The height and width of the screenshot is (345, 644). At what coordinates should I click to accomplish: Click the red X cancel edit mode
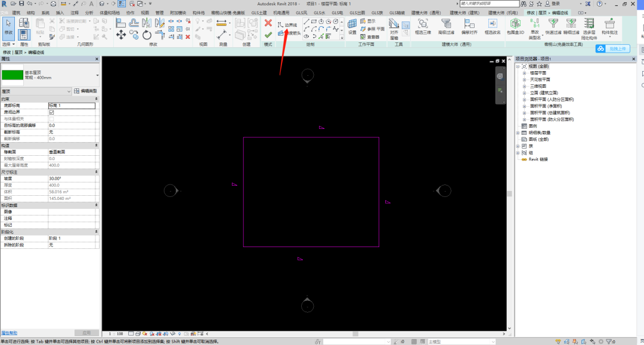pos(268,23)
